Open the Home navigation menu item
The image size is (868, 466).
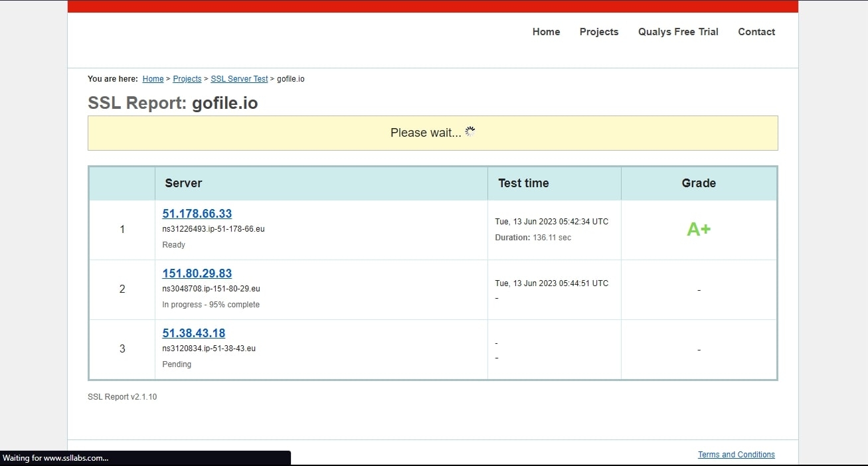tap(546, 32)
